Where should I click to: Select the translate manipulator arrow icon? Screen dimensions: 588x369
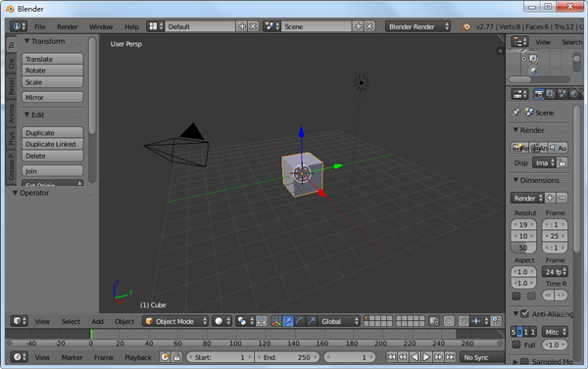coord(288,321)
